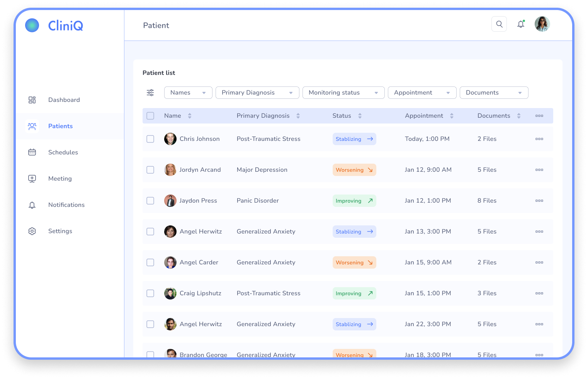The height and width of the screenshot is (379, 588).
Task: Click the Schedules calendar icon
Action: 32,152
